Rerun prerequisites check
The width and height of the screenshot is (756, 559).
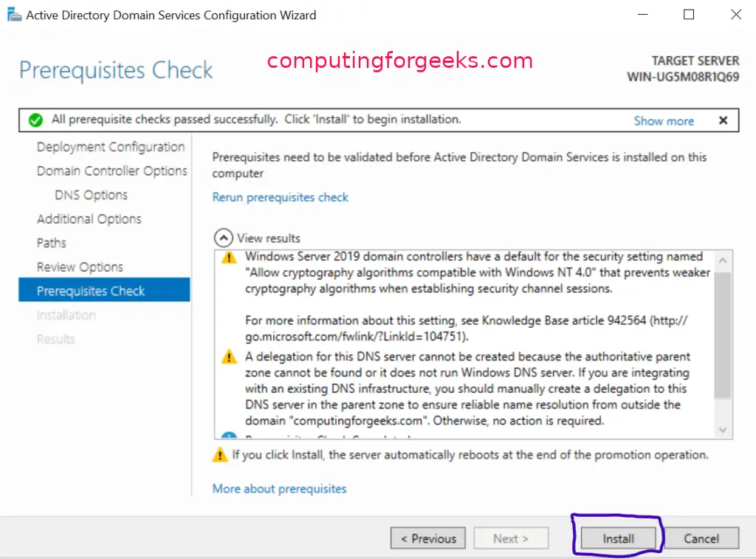tap(280, 197)
